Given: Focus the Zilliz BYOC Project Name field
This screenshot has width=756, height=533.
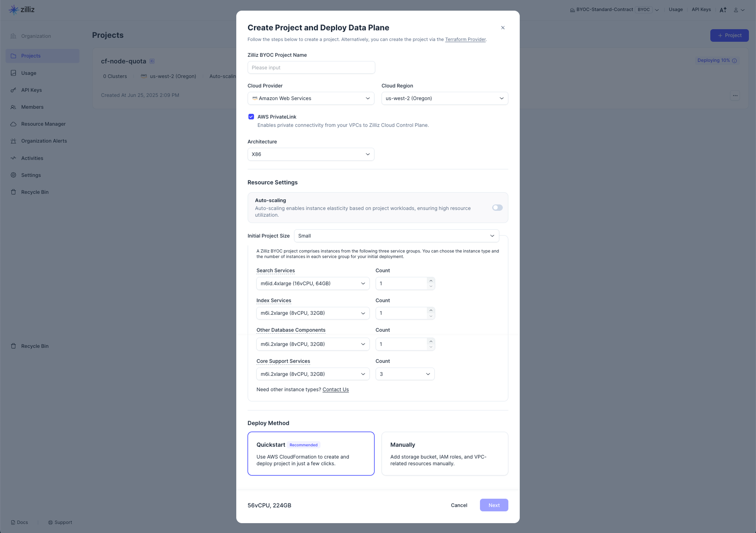Looking at the screenshot, I should pos(311,67).
